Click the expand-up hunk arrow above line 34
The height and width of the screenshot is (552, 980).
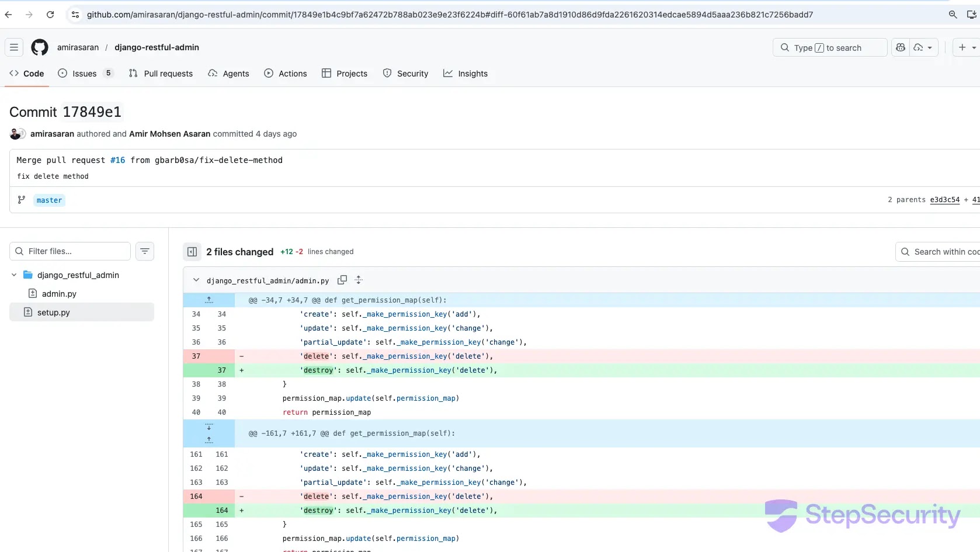[208, 300]
